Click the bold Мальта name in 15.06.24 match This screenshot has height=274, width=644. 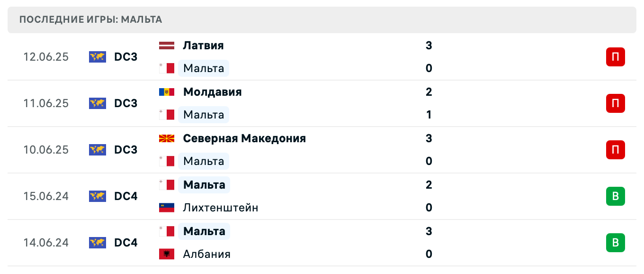tap(204, 185)
